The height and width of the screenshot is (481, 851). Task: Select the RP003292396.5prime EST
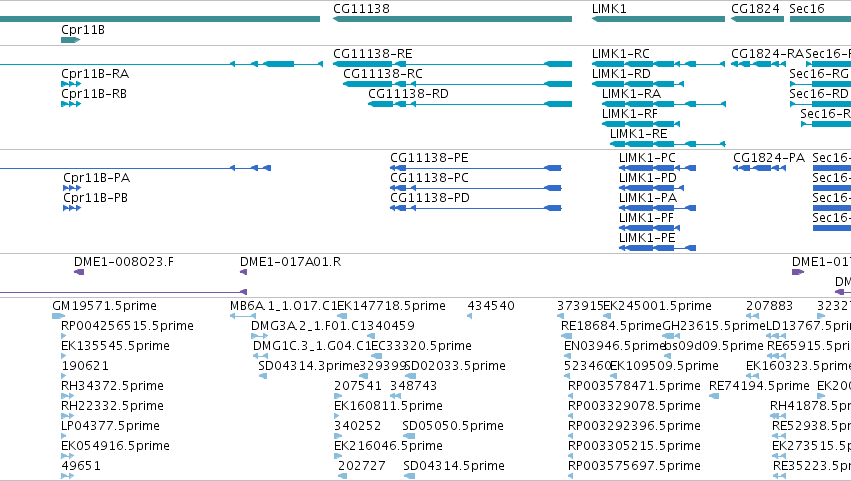tap(570, 436)
